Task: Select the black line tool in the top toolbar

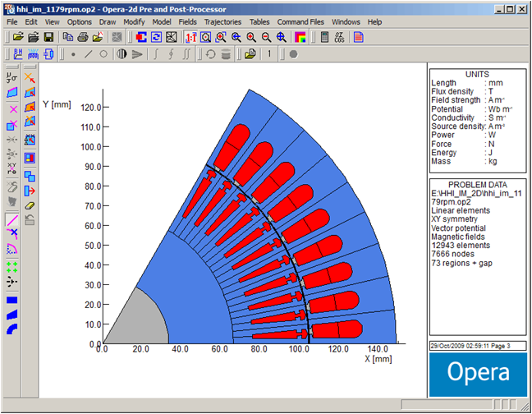Action: 88,54
